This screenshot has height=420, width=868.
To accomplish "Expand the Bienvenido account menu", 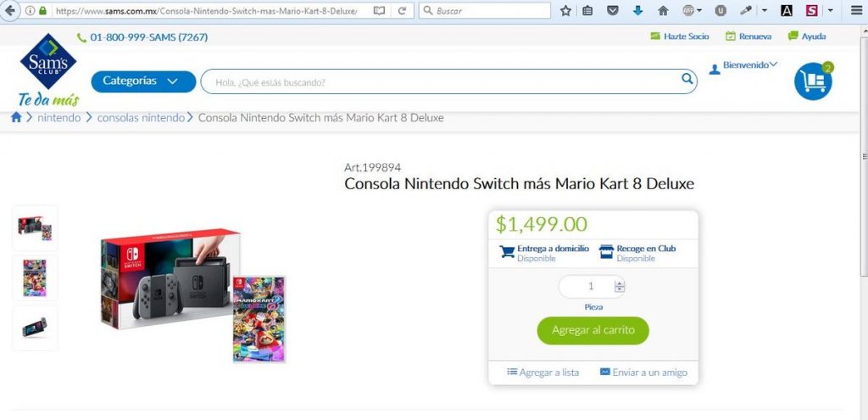I will [744, 66].
